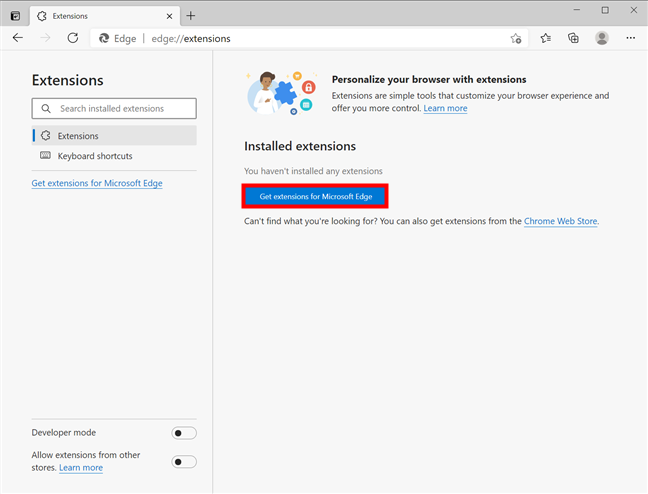Click the magnifier icon in search box

point(46,108)
